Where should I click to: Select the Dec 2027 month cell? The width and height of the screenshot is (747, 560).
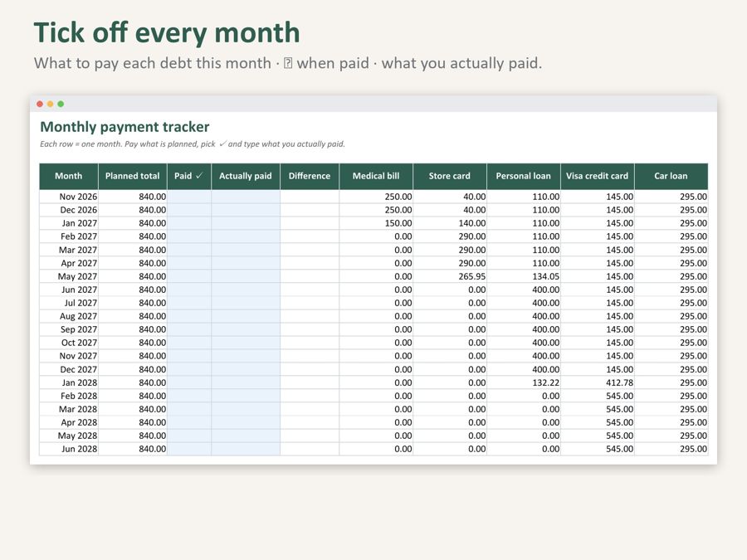click(69, 369)
